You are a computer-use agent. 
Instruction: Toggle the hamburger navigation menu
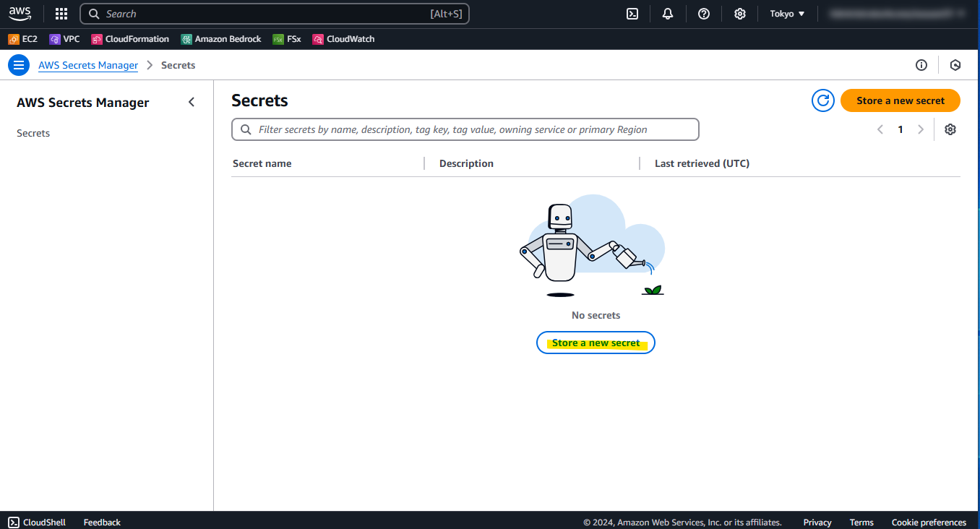19,65
